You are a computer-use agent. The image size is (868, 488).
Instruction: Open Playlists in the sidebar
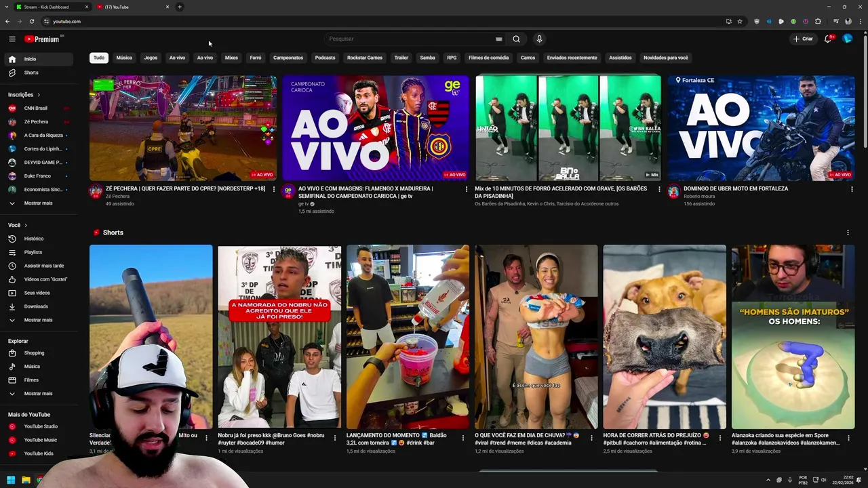[39, 252]
